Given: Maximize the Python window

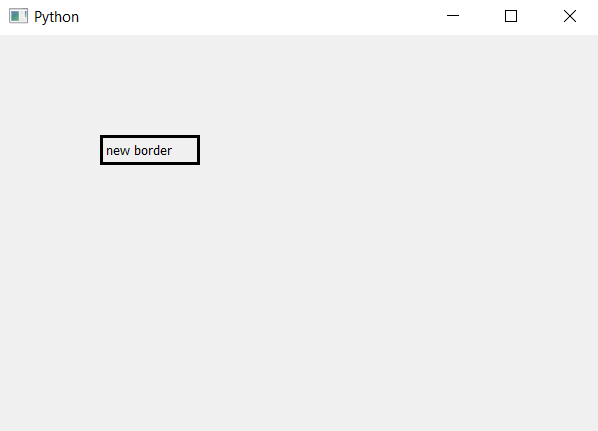Looking at the screenshot, I should (x=511, y=16).
